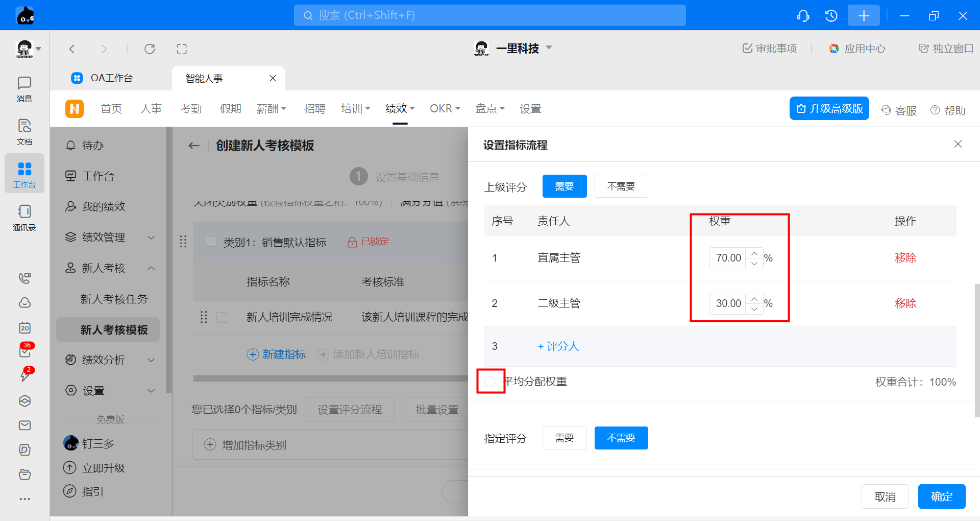Open the 文档 documents icon
Screen dimensions: 980x521
tap(24, 132)
